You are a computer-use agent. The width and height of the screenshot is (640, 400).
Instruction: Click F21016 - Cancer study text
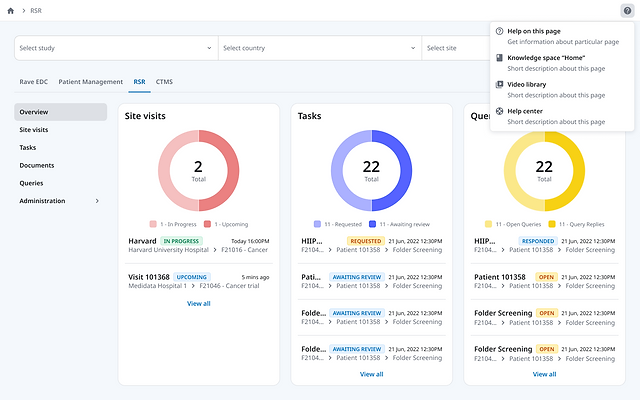[x=244, y=250]
